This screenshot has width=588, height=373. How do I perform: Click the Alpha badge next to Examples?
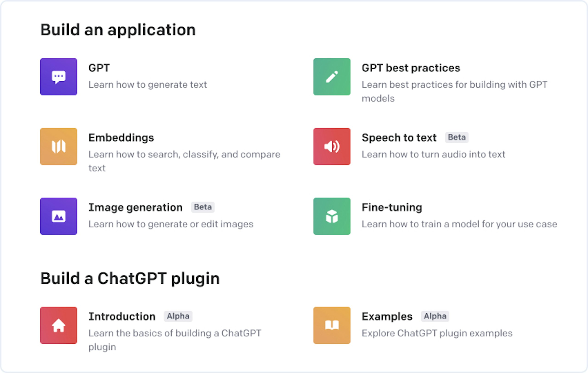click(x=435, y=316)
